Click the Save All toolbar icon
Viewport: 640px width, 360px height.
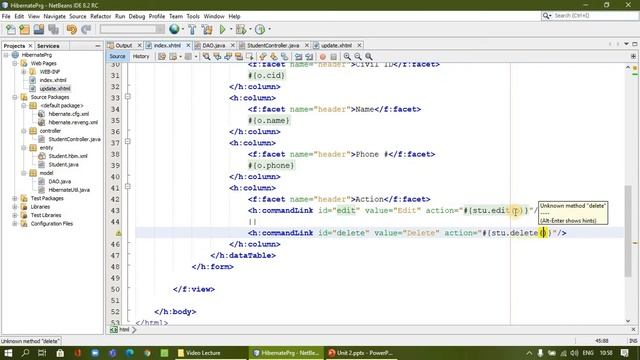point(53,29)
